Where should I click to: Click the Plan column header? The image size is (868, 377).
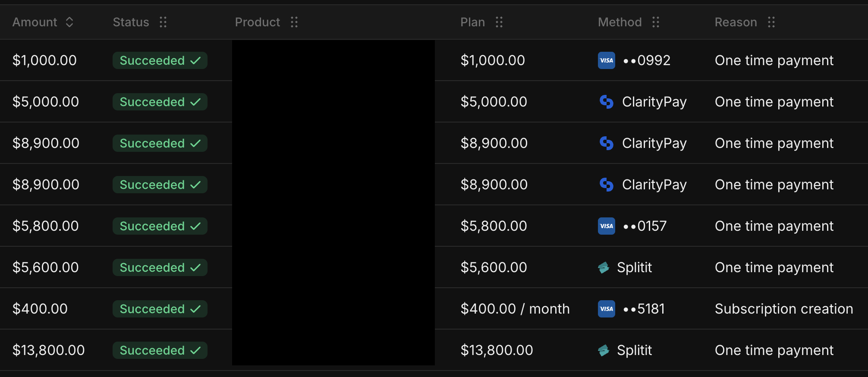[472, 22]
